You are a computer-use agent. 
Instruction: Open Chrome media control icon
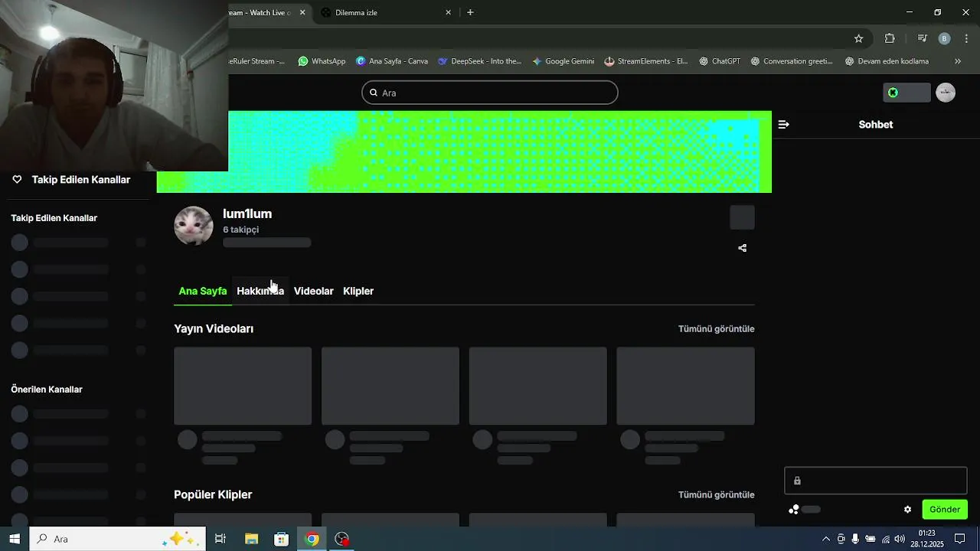[922, 38]
